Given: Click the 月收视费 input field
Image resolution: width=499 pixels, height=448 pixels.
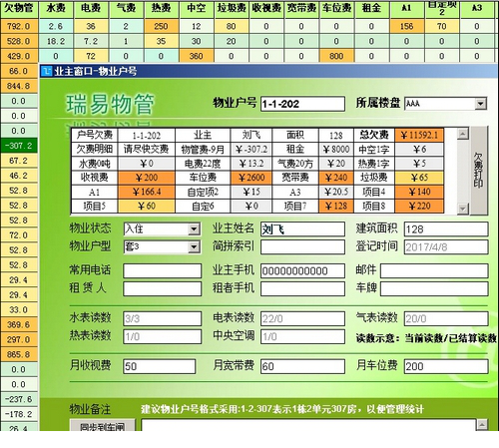Looking at the screenshot, I should click(160, 366).
